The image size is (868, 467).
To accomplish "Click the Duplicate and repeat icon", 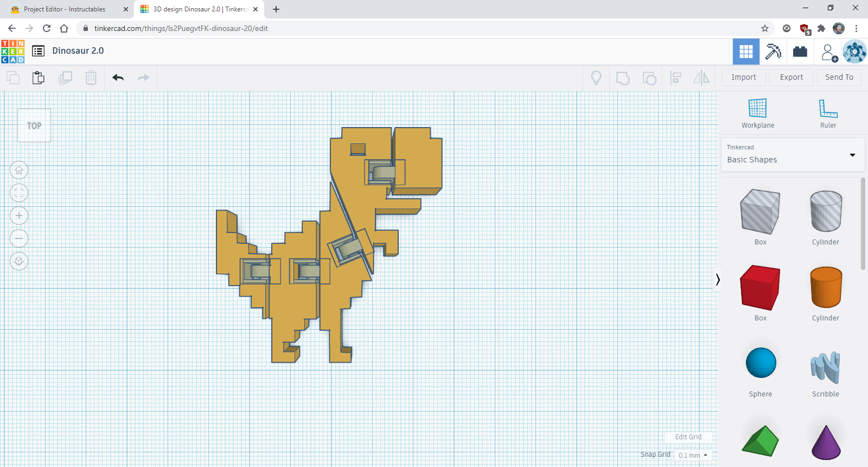I will pyautogui.click(x=65, y=78).
